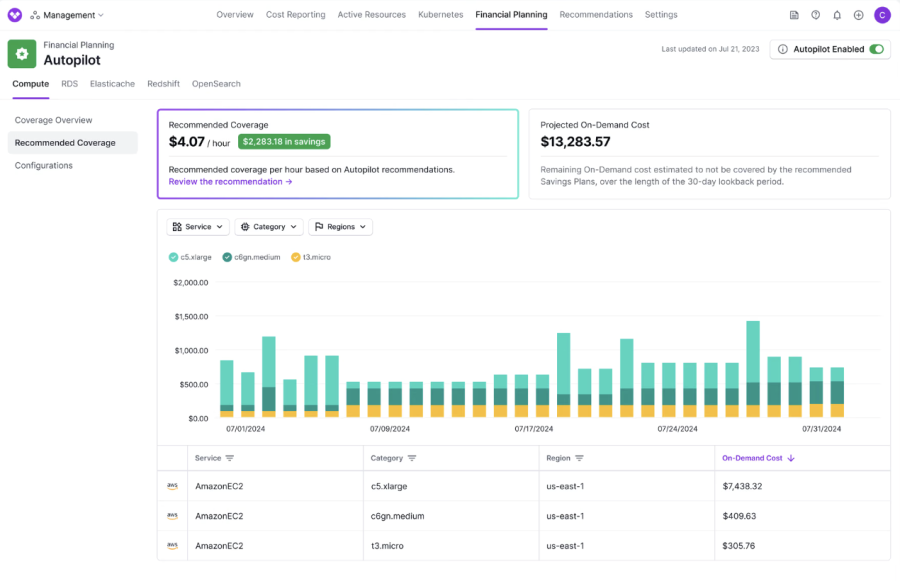Click the green Autopilot gear icon

tap(22, 54)
